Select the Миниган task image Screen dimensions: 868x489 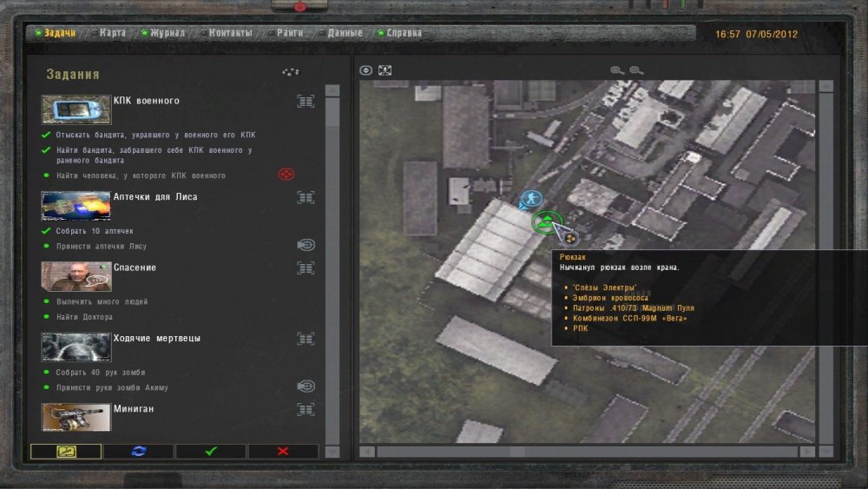(x=76, y=417)
